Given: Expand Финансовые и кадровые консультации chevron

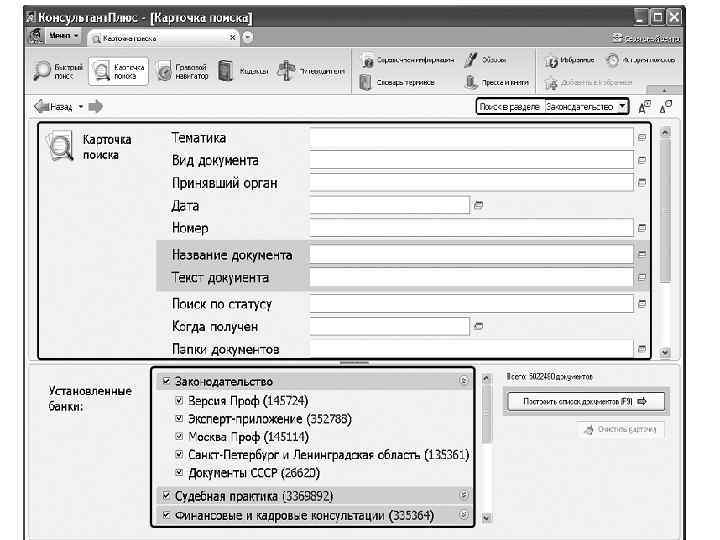Looking at the screenshot, I should pyautogui.click(x=464, y=515).
